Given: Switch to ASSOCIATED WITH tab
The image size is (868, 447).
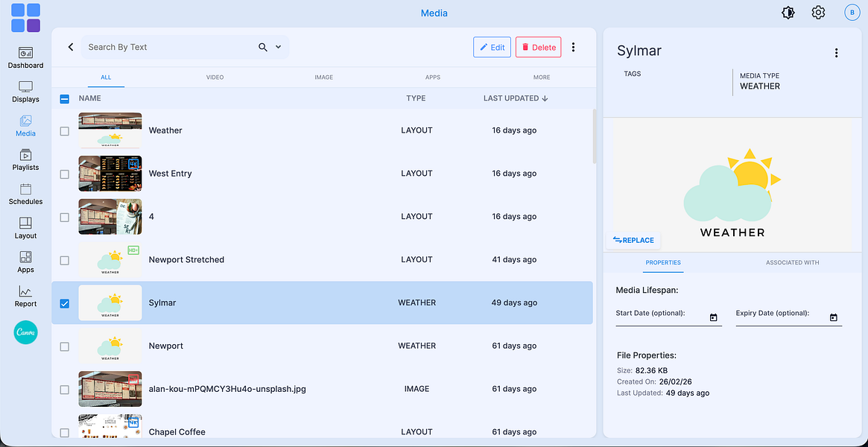Looking at the screenshot, I should (x=792, y=262).
